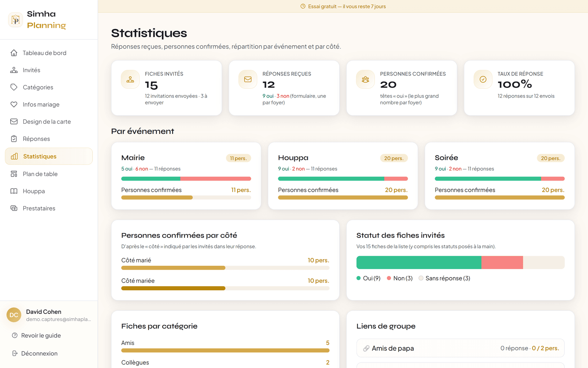Viewport: 588px width, 368px height.
Task: Click the red Non (3) legend dot
Action: pos(389,278)
